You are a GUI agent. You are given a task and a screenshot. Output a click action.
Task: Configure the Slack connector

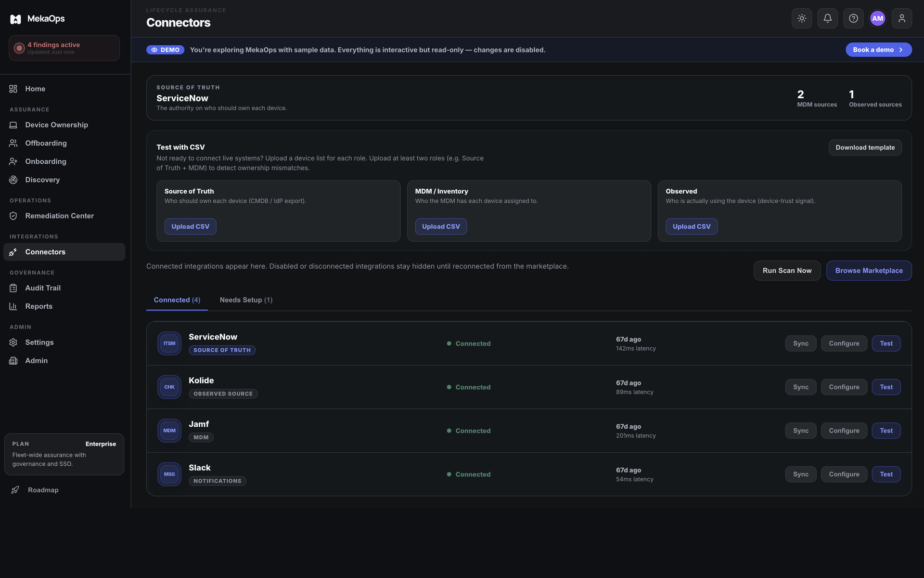point(844,474)
